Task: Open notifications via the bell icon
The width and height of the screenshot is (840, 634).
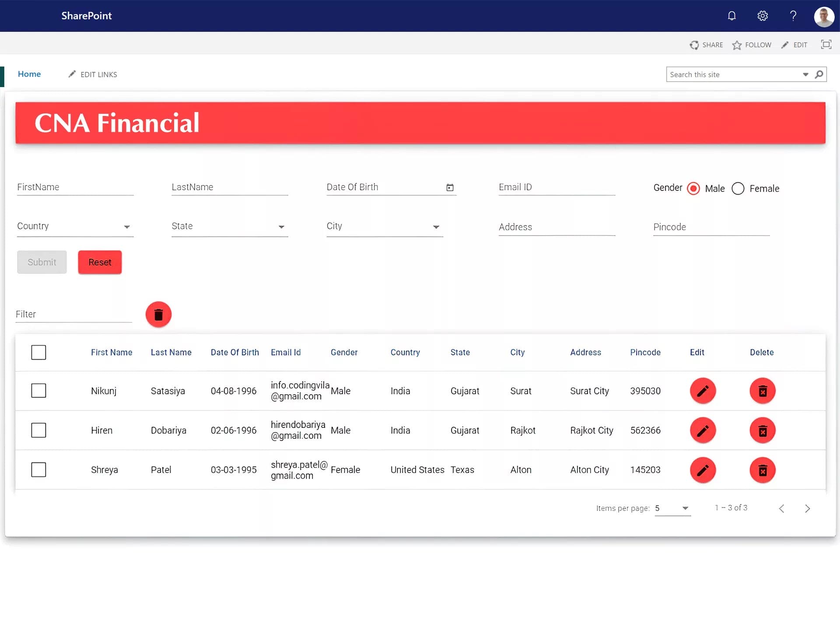Action: click(731, 16)
